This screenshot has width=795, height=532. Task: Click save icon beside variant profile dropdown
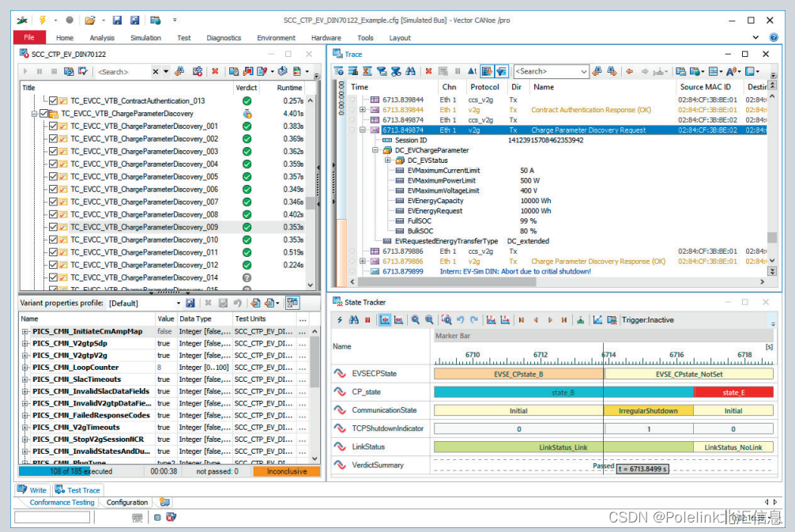(x=190, y=304)
